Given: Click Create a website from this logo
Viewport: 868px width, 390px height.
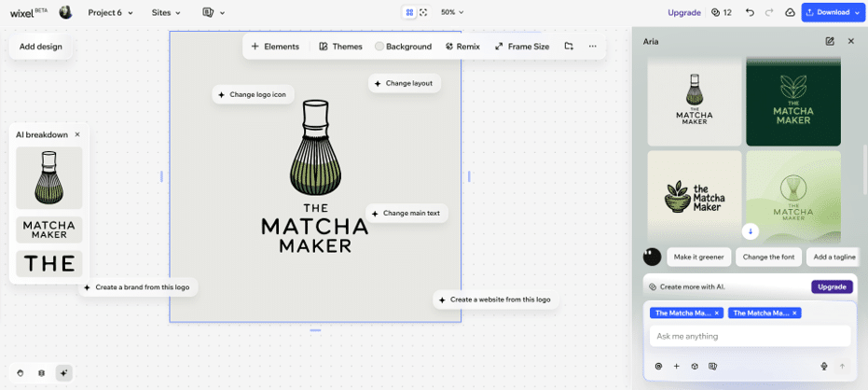Looking at the screenshot, I should point(495,299).
